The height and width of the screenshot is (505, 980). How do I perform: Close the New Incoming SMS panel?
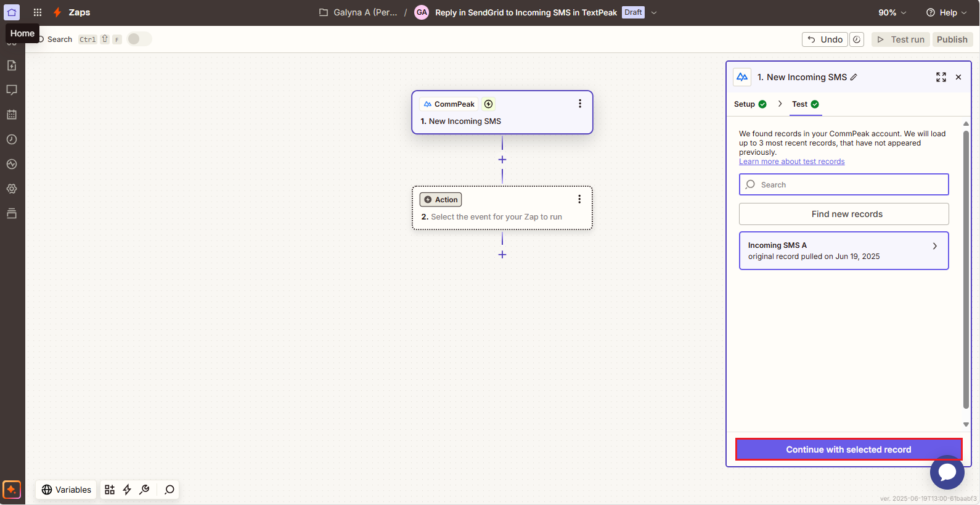[958, 77]
